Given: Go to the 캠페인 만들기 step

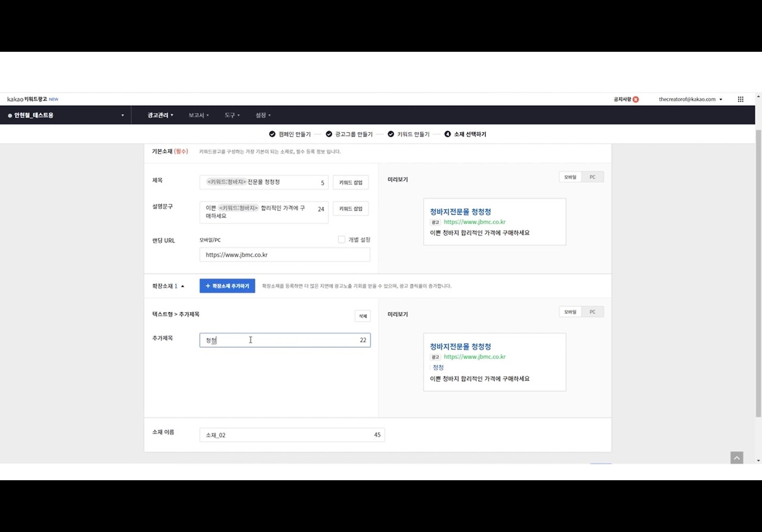Looking at the screenshot, I should click(295, 134).
